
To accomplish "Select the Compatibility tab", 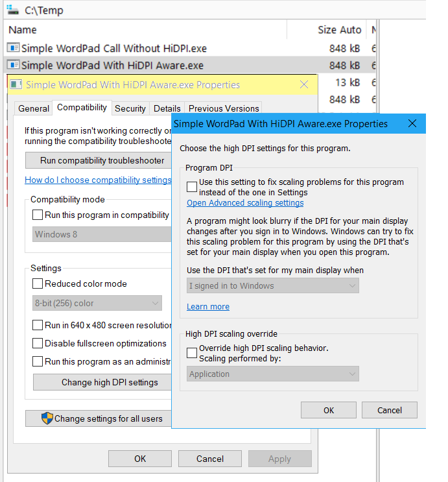I will click(x=82, y=108).
